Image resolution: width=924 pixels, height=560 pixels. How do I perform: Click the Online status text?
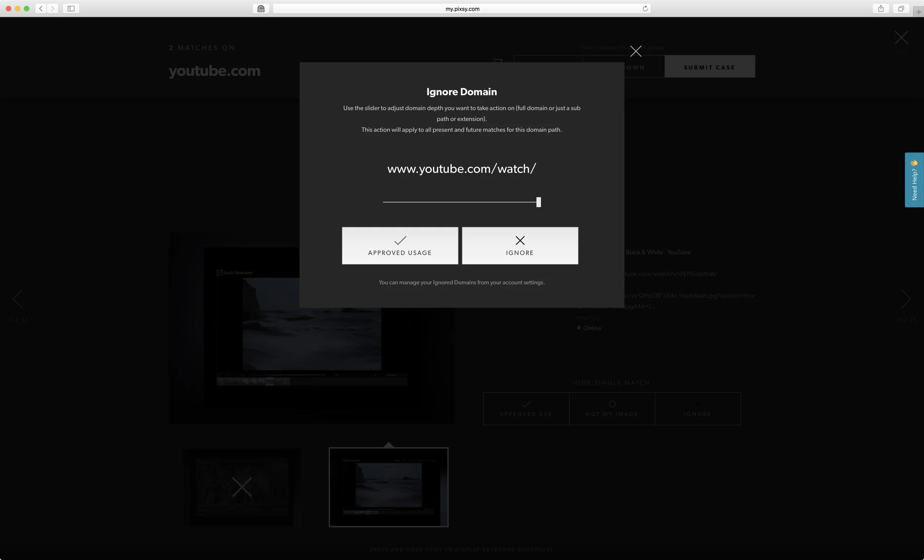pos(592,328)
